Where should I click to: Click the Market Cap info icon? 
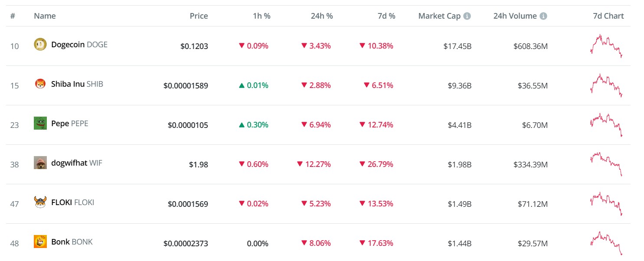467,16
